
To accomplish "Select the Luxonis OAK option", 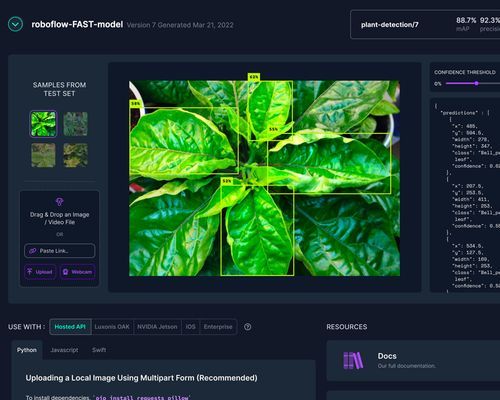I will tap(112, 327).
